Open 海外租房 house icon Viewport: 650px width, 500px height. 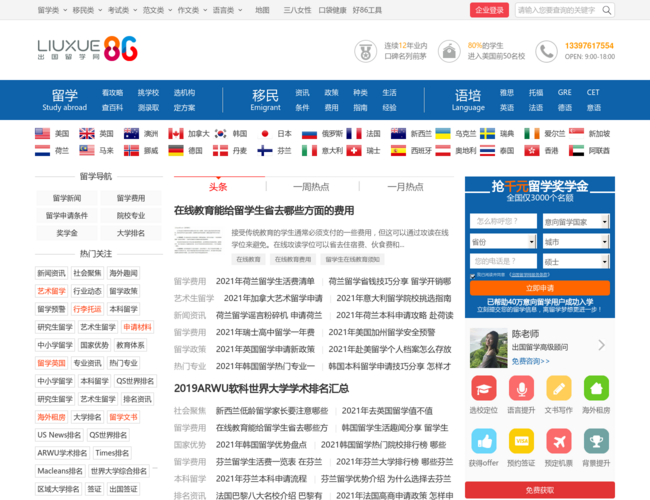pos(596,388)
